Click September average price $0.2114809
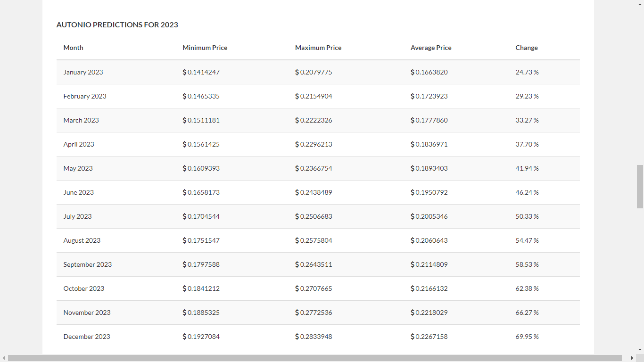The width and height of the screenshot is (644, 362). tap(429, 264)
